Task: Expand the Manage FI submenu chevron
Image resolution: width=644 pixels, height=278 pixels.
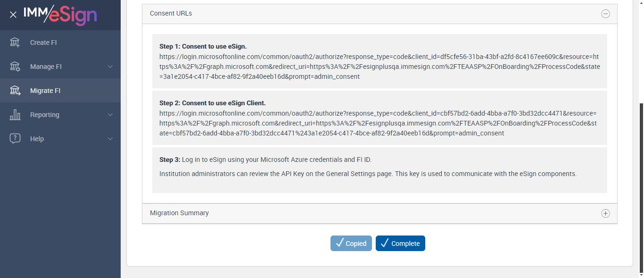Action: tap(110, 67)
